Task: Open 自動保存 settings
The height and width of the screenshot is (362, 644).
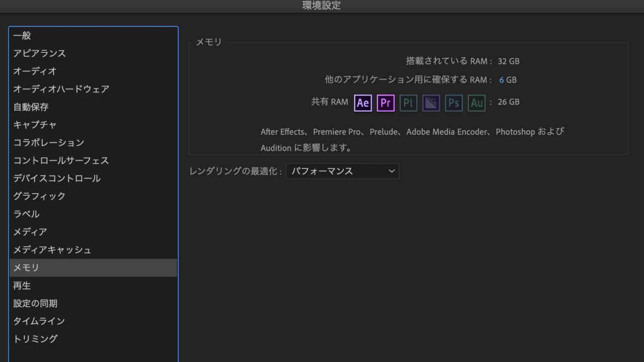Action: coord(94,107)
